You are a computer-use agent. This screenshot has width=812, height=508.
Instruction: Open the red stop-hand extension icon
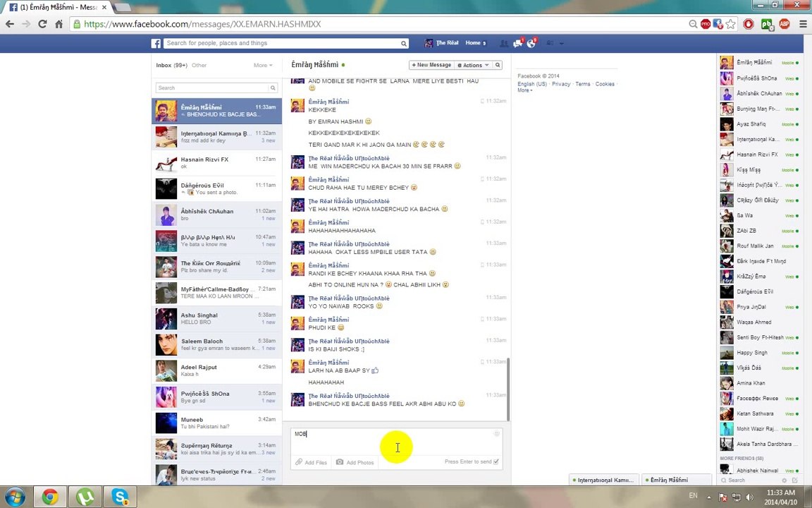[x=749, y=24]
